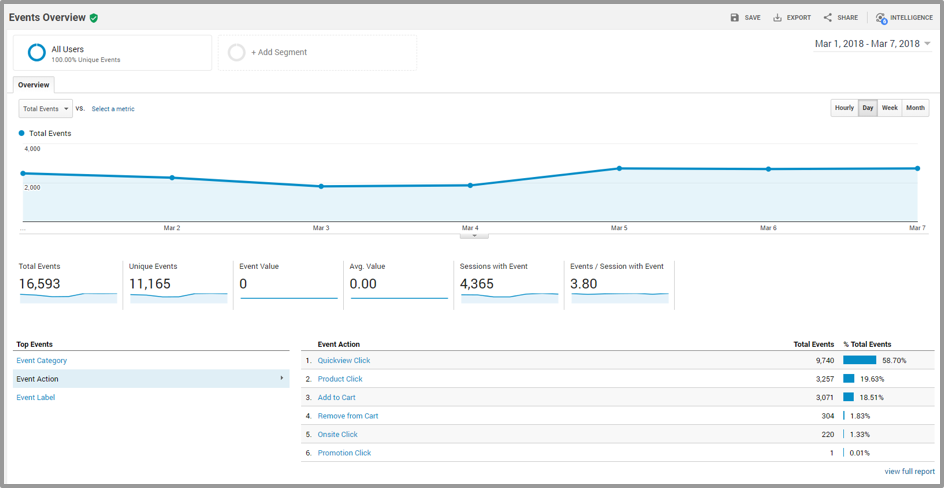Click the empty Add Segment circle icon
Screen dimensions: 944x488
[237, 52]
